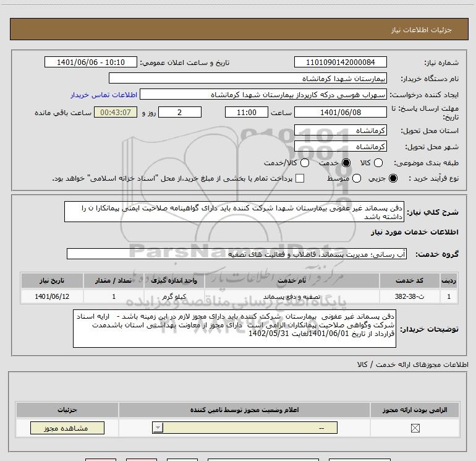Toggle the اسناد خزانه اسلامی payment checkbox

pos(300,178)
